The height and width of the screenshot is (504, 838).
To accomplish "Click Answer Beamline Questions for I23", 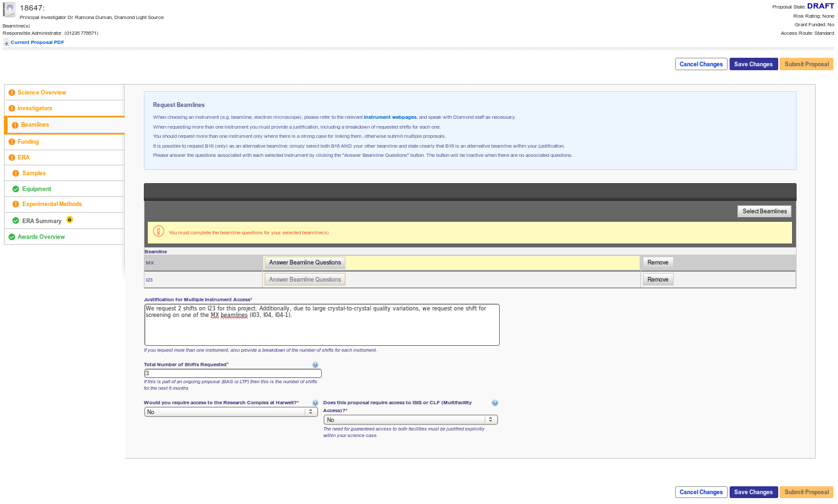I will pos(305,280).
